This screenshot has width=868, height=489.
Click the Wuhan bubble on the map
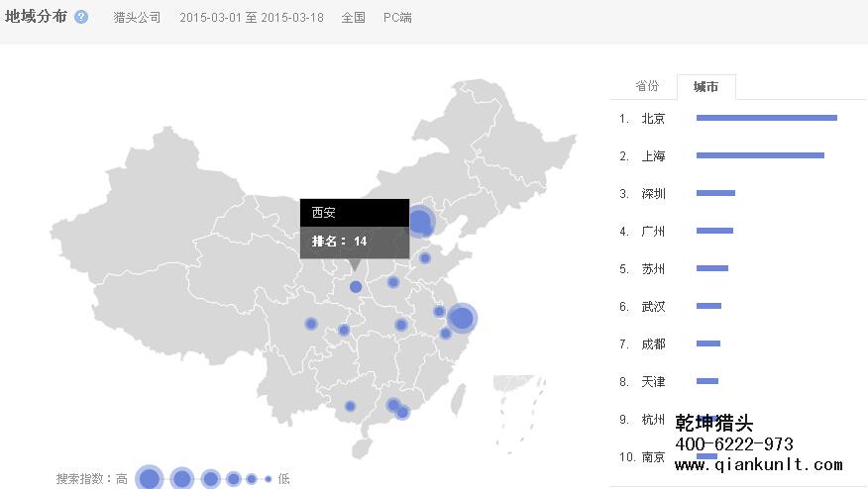tap(401, 325)
